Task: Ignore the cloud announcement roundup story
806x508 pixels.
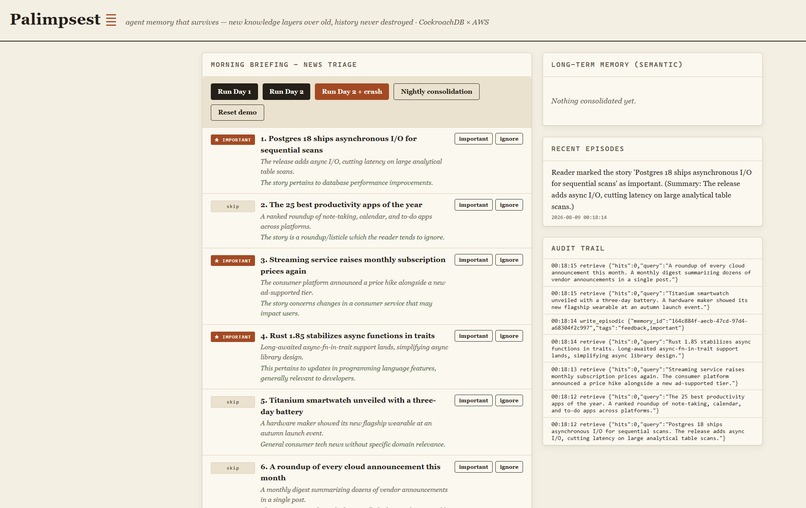Action: click(509, 467)
